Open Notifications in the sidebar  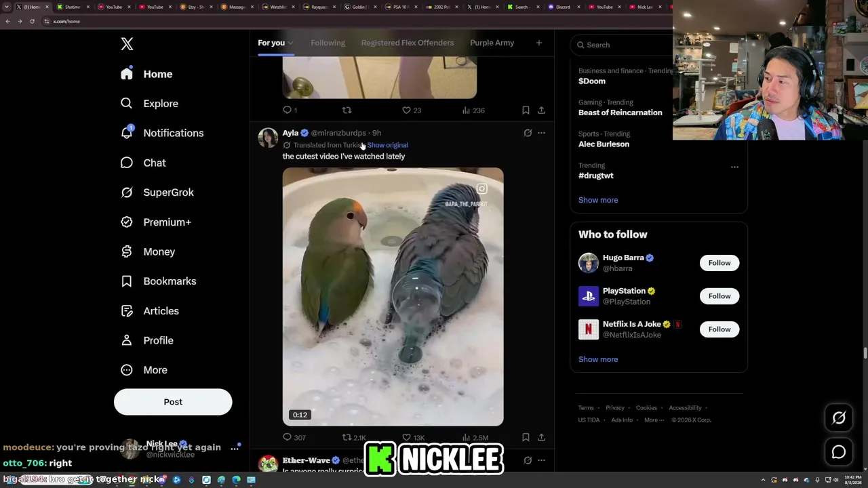pyautogui.click(x=162, y=133)
